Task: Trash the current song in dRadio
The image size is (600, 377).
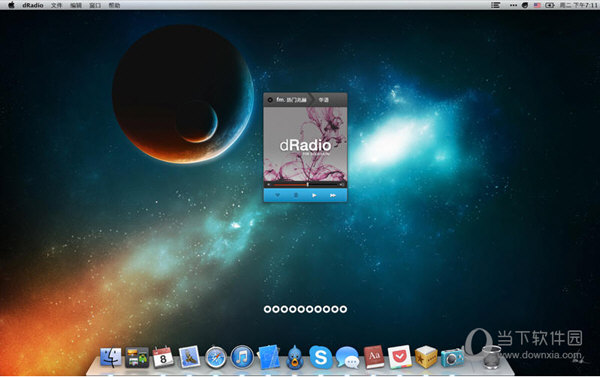Action: point(296,195)
